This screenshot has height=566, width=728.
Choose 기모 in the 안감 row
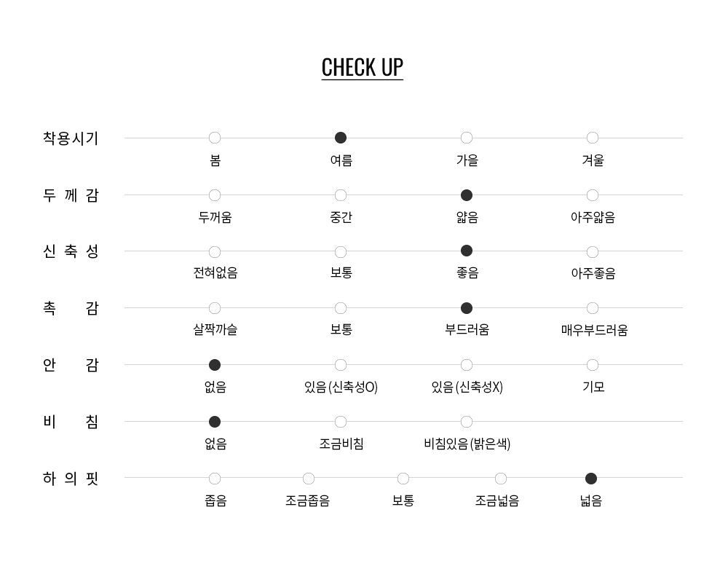click(x=593, y=365)
